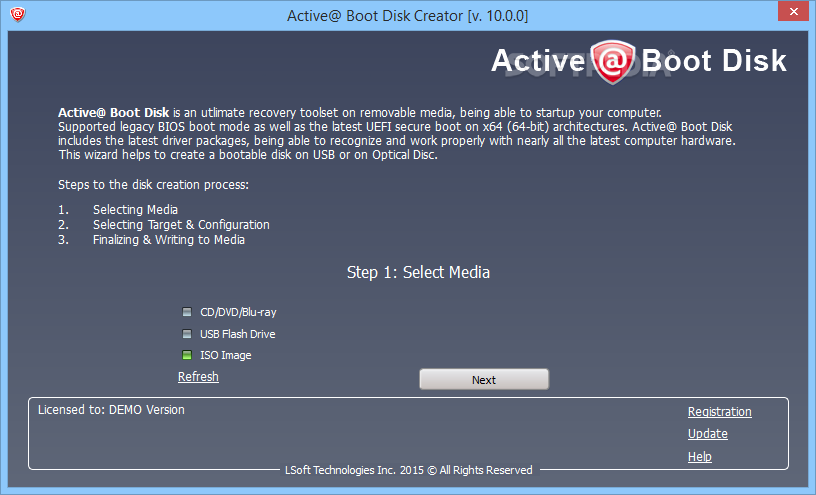The width and height of the screenshot is (816, 495).
Task: Click the 'Step 1: Select Media' heading
Action: (418, 272)
